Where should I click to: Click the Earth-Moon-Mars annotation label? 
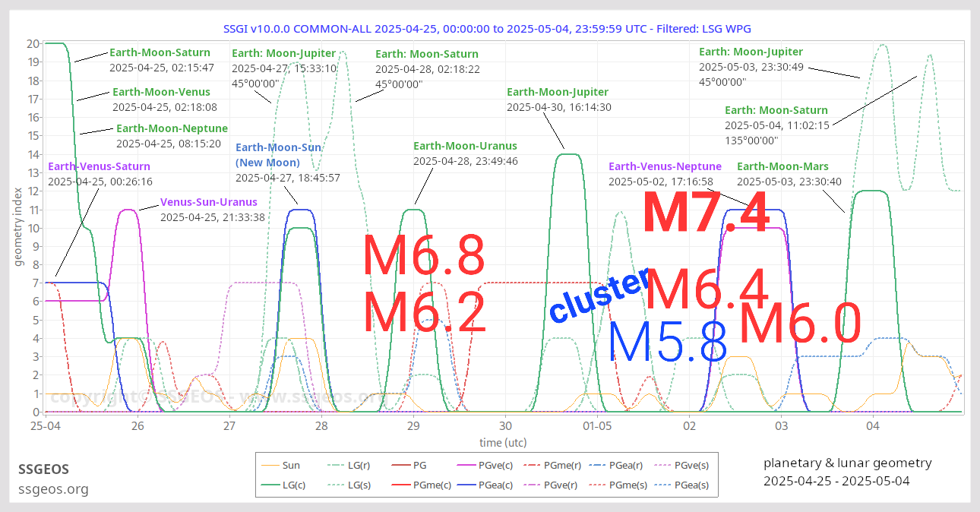click(782, 166)
